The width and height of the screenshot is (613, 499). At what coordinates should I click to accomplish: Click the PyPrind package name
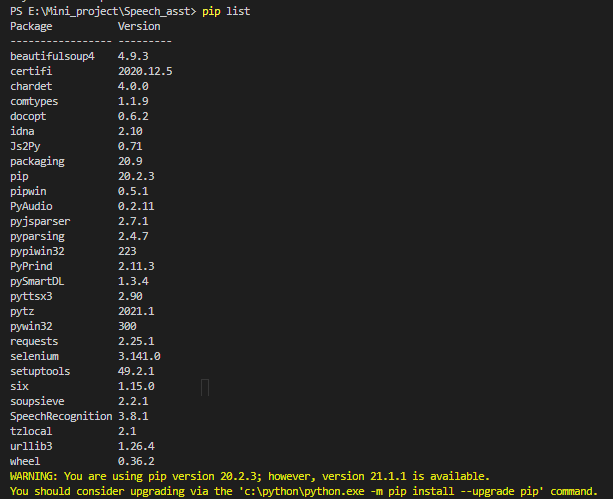tap(31, 266)
